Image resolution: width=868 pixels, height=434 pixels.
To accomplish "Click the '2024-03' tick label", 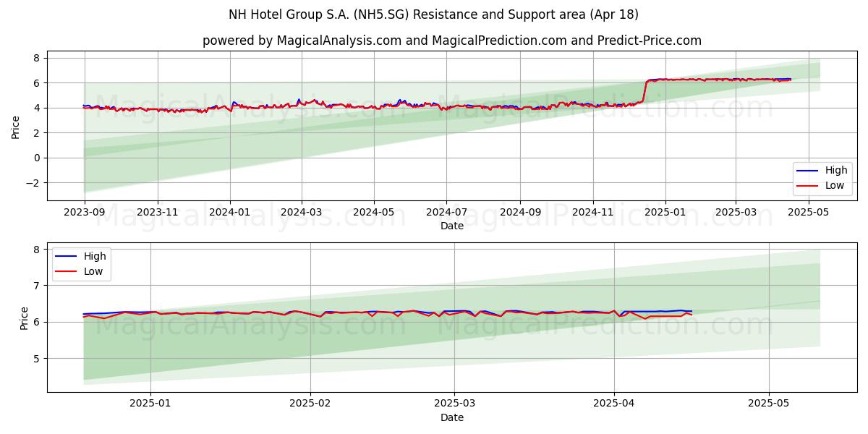I will 302,213.
